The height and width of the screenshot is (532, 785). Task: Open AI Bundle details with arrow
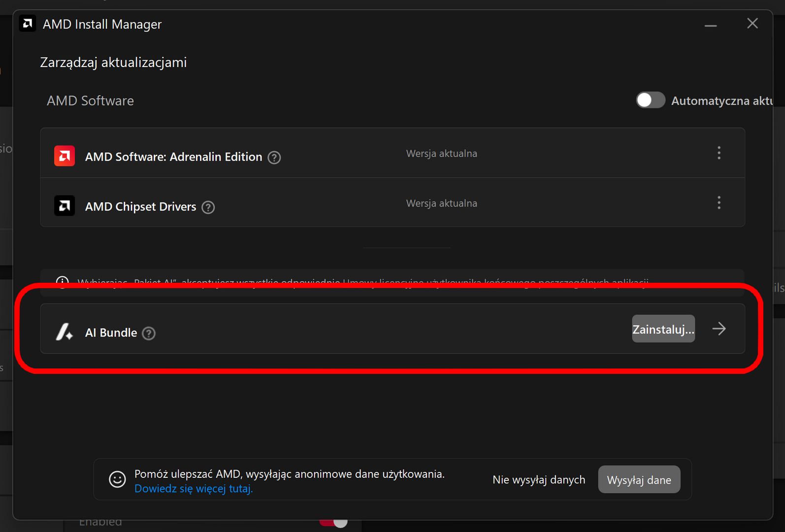tap(719, 329)
